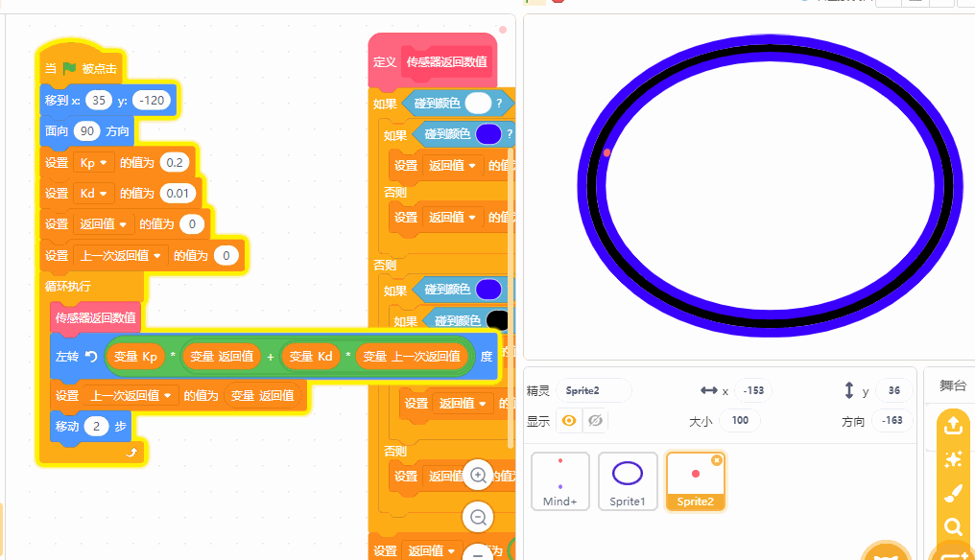975x560 pixels.
Task: Click the sprite direction field -163
Action: pyautogui.click(x=892, y=420)
